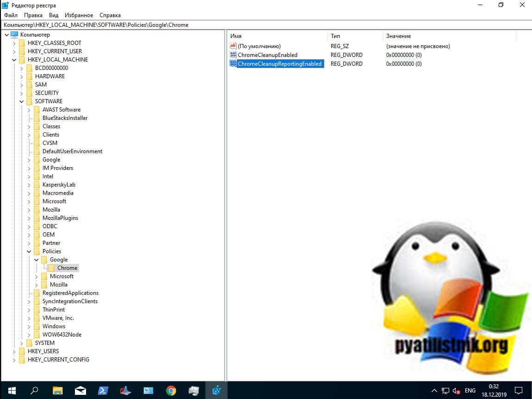Screen dimensions: 532x399
Task: Collapse the SOFTWARE key in the tree
Action: click(x=22, y=101)
